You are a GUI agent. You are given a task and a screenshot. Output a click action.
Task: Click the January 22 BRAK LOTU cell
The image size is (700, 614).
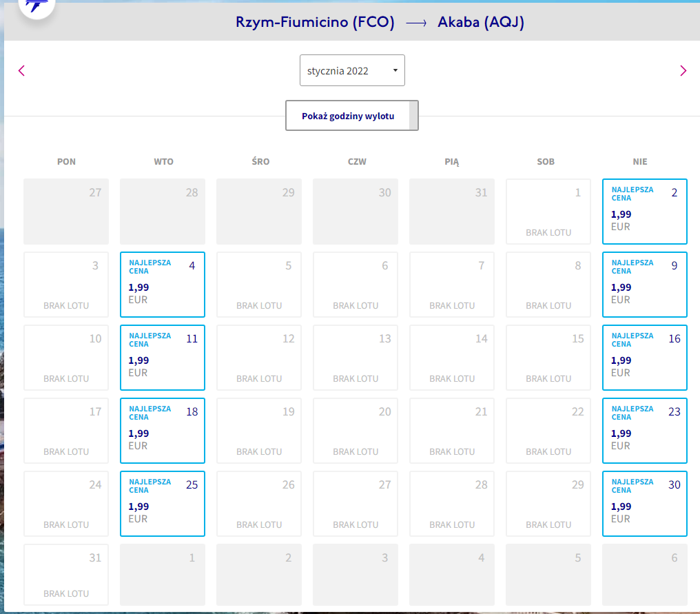click(548, 431)
